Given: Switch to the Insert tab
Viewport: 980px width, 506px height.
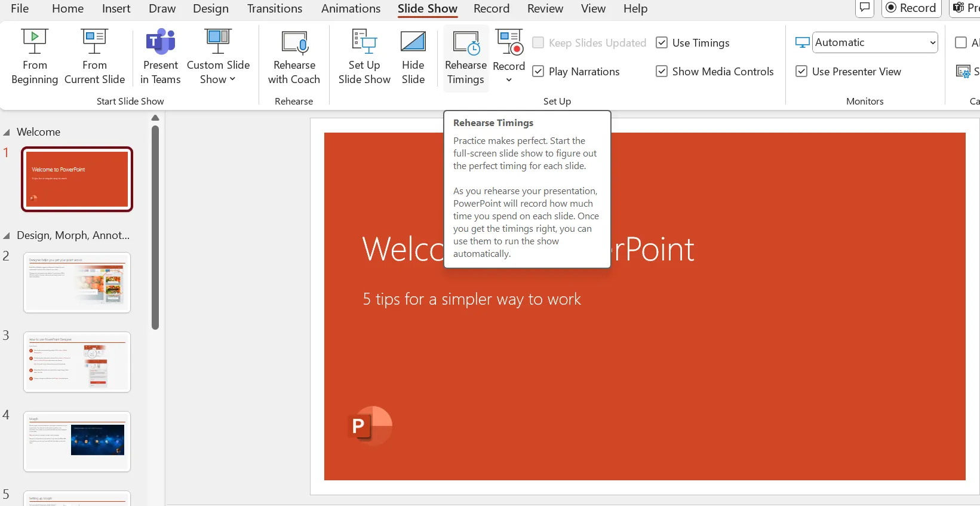Looking at the screenshot, I should coord(116,8).
